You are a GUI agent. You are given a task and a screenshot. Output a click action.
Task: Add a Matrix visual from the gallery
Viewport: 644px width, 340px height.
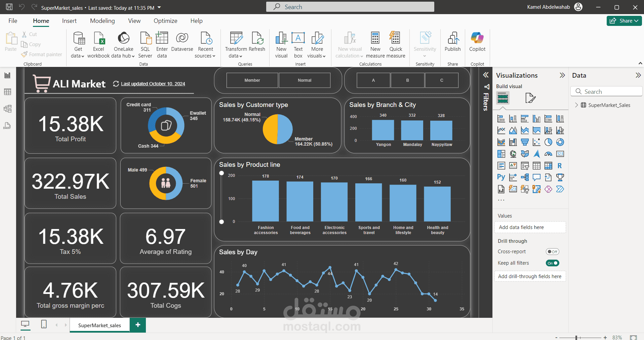pos(548,166)
